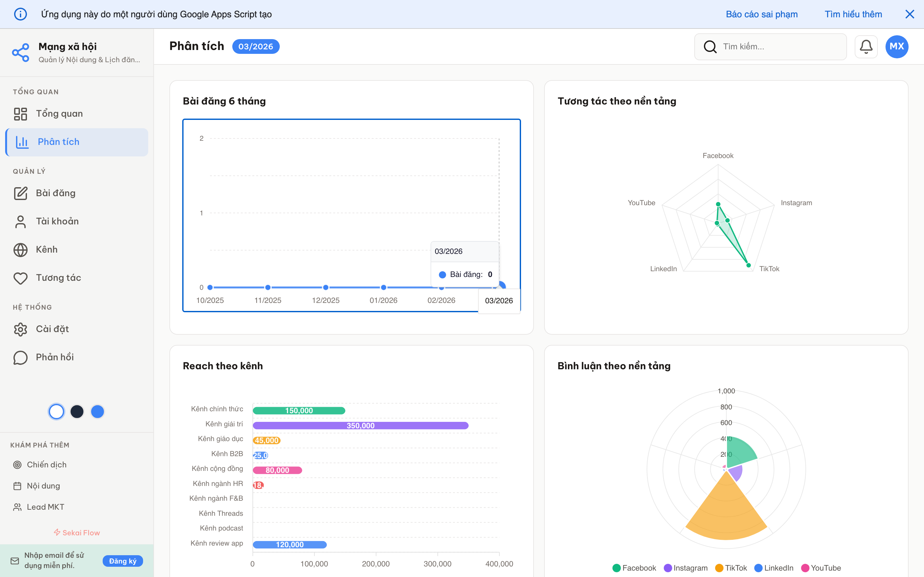
Task: Click the Bài đăng edit pencil icon
Action: [x=21, y=193]
